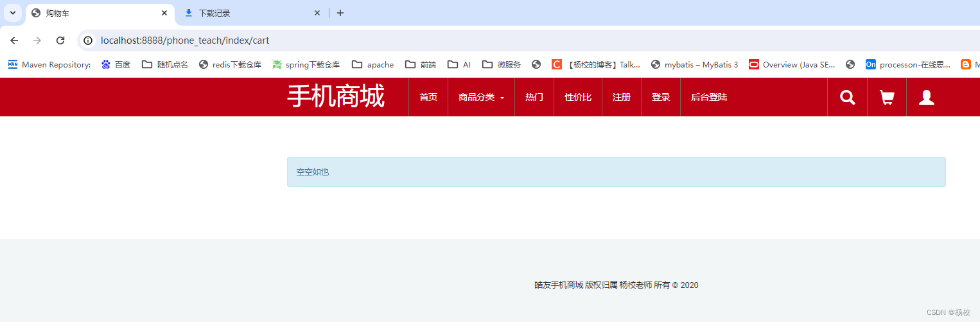Go forward with the browser forward arrow
The height and width of the screenshot is (322, 980).
(37, 40)
